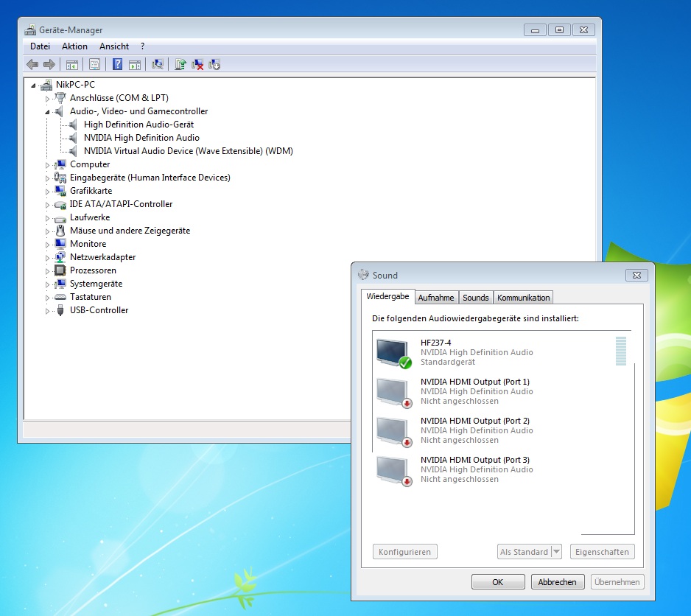Click the OK button in Sound dialog

pos(498,582)
